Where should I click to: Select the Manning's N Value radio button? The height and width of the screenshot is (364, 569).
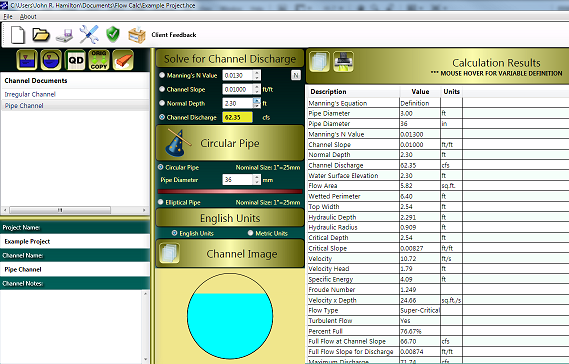coord(162,75)
